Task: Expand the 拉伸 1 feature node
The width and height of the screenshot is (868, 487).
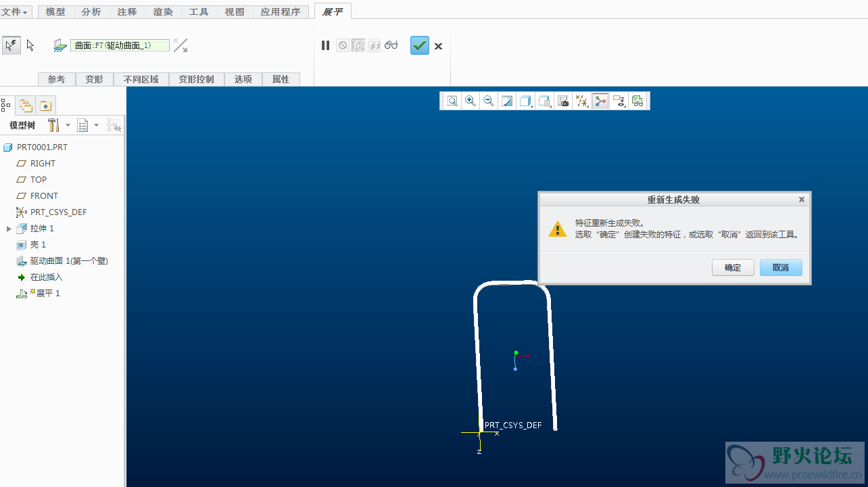Action: 9,229
